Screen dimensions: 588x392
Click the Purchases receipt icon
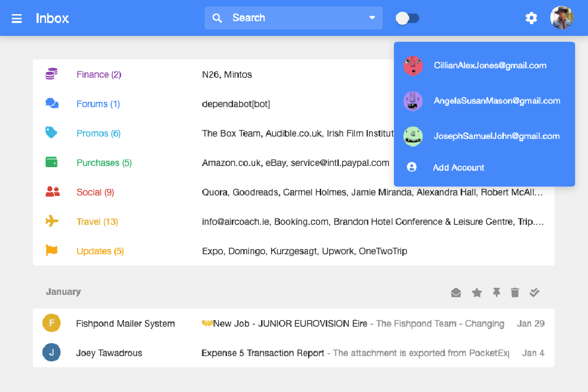pos(51,162)
